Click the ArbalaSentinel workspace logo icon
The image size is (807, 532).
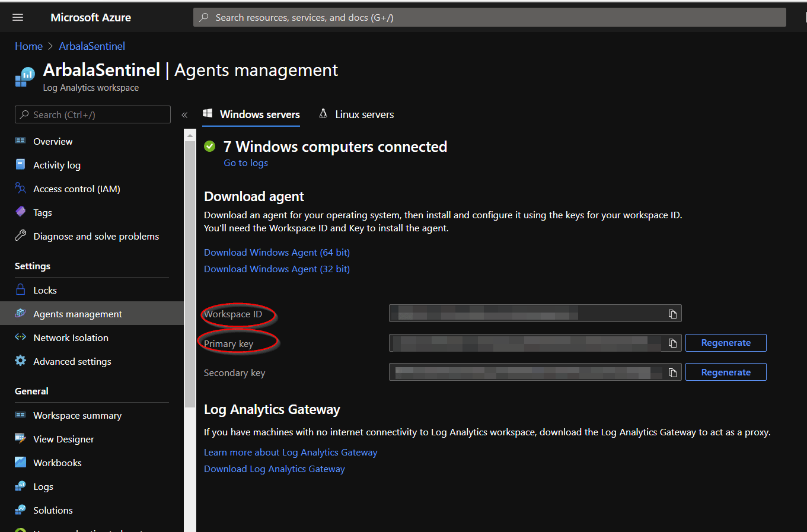pos(25,77)
